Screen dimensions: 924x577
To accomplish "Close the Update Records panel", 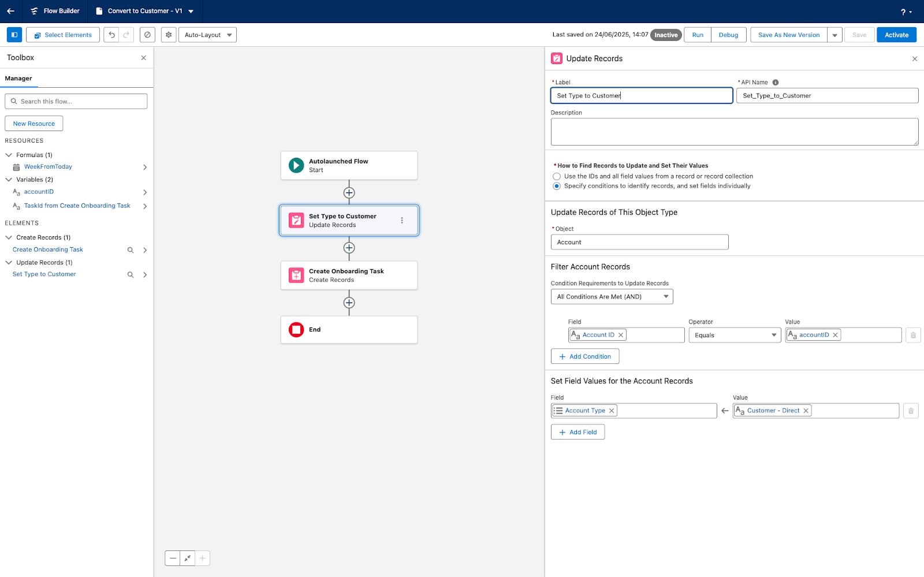I will click(x=915, y=59).
